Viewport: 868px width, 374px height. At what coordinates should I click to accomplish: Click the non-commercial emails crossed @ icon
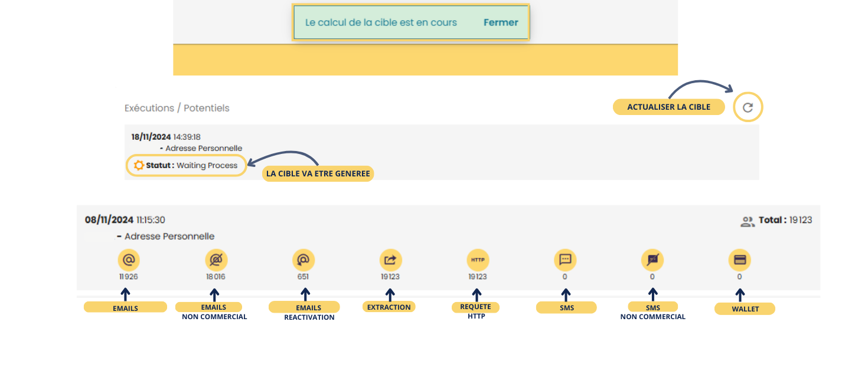(216, 260)
